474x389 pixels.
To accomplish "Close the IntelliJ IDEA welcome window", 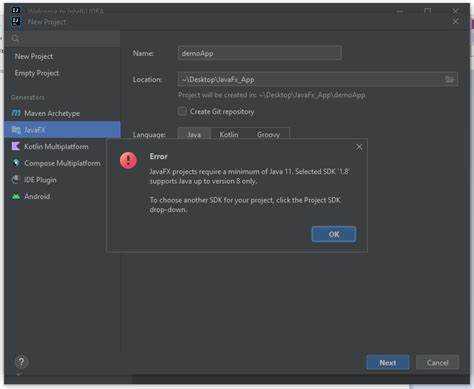I will pyautogui.click(x=455, y=11).
